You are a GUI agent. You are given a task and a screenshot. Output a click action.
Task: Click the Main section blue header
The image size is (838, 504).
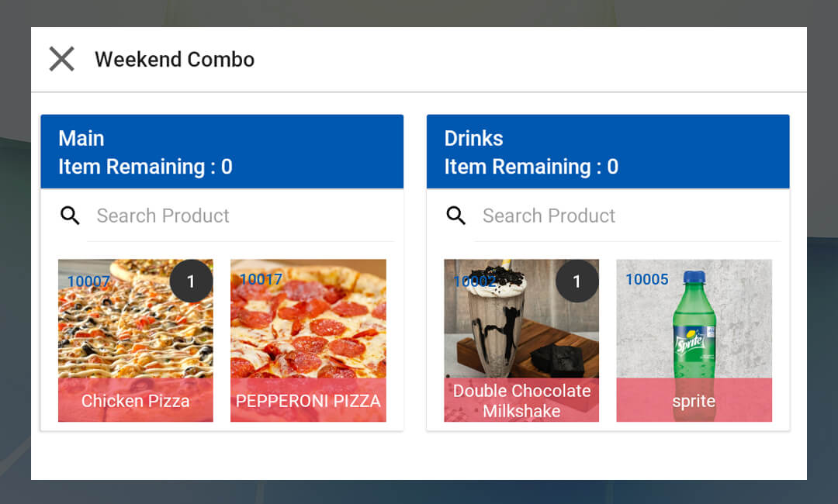tap(222, 152)
